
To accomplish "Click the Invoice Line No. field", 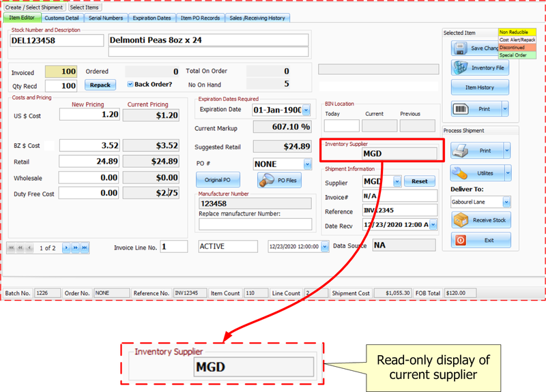I will (174, 247).
